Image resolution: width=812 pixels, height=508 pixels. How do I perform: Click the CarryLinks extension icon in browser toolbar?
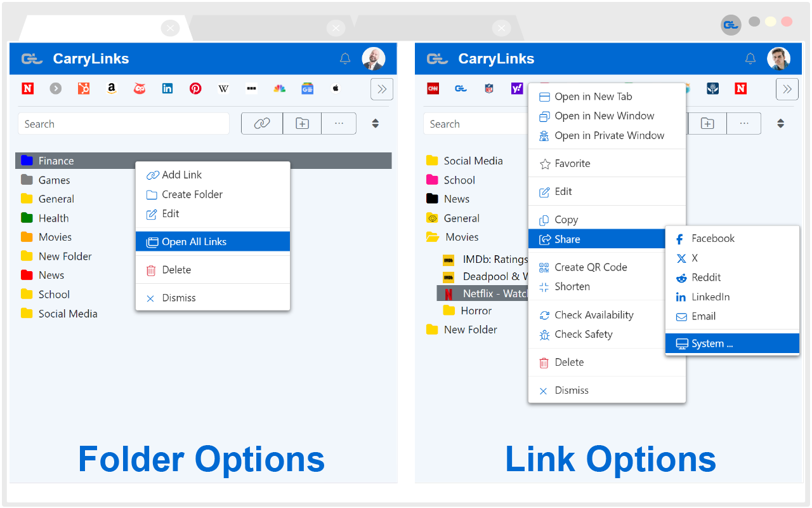click(730, 25)
